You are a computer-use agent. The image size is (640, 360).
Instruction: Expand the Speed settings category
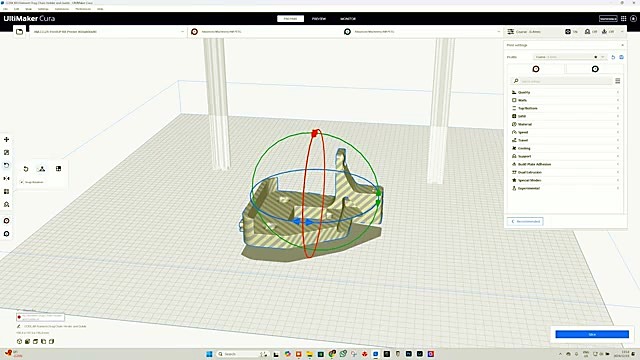565,132
